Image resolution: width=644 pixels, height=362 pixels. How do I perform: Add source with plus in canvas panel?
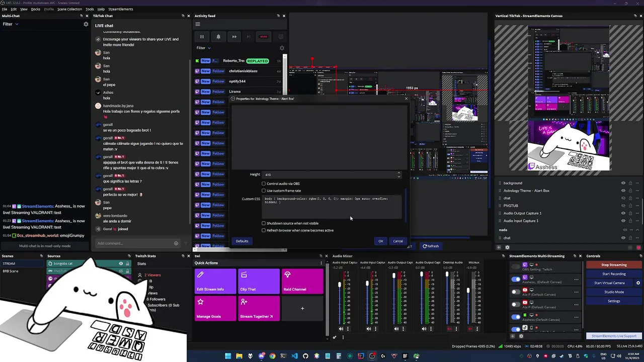(499, 247)
